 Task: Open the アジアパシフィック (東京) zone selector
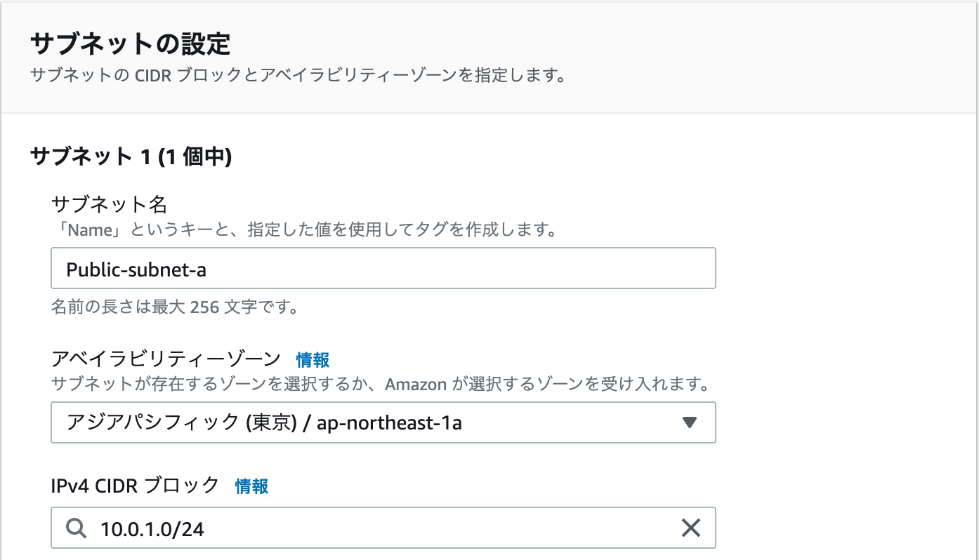(x=383, y=422)
